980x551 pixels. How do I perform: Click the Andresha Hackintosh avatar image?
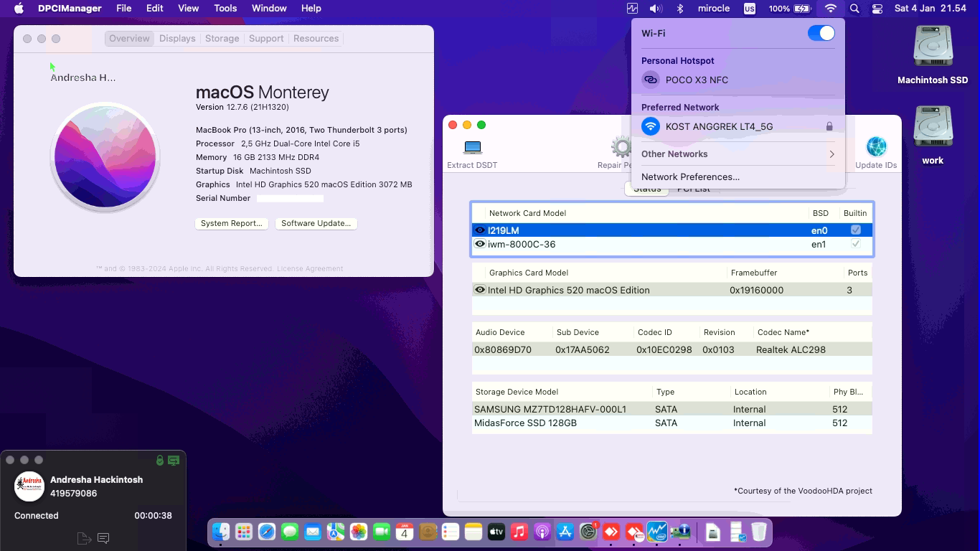pos(29,486)
